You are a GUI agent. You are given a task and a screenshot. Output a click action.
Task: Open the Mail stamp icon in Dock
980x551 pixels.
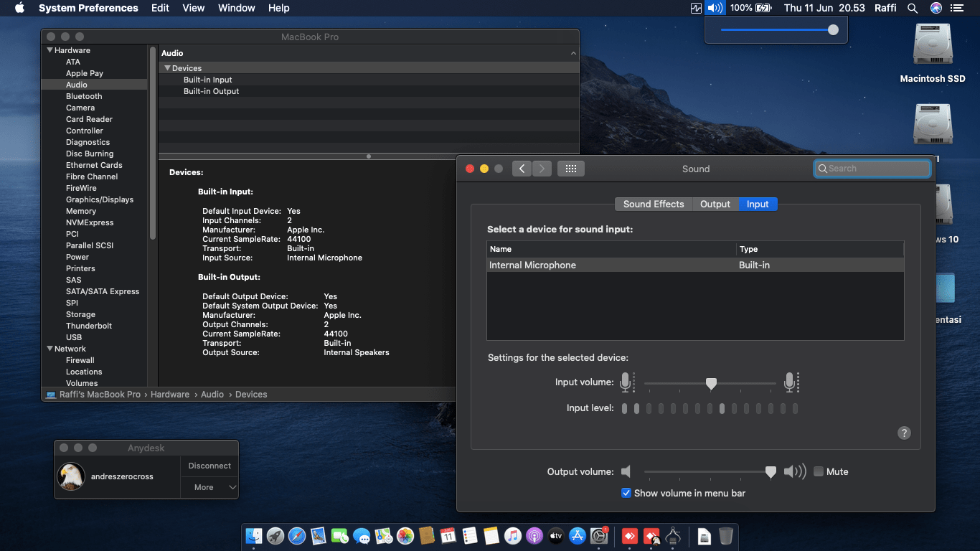319,535
